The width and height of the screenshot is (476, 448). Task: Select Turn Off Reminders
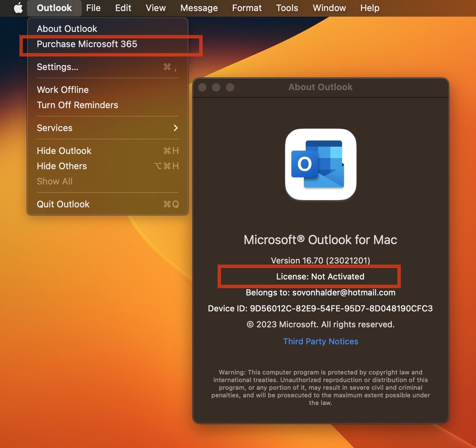[x=108, y=105]
